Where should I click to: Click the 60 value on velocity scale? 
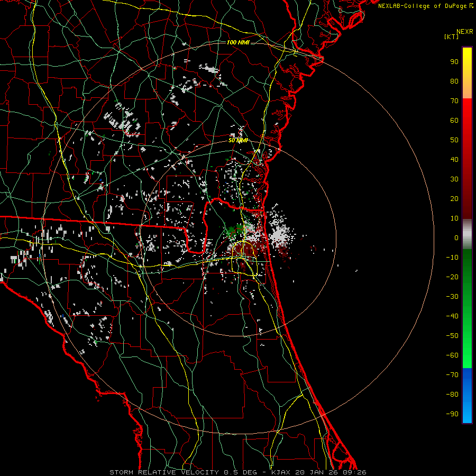454,120
